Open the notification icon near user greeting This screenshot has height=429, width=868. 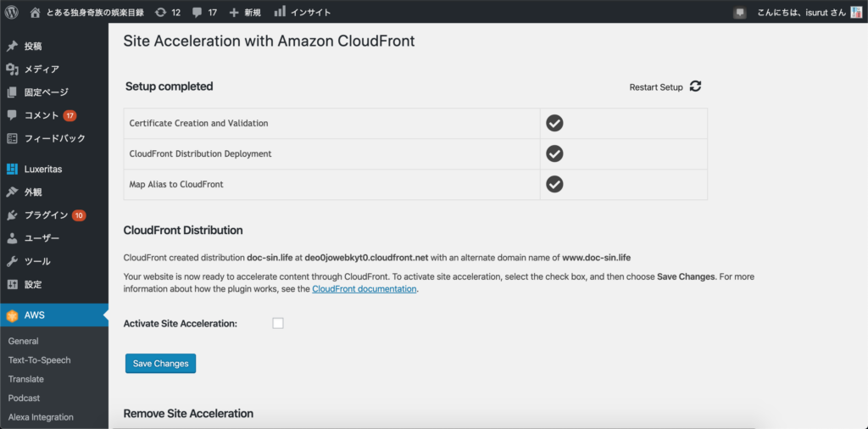click(739, 12)
